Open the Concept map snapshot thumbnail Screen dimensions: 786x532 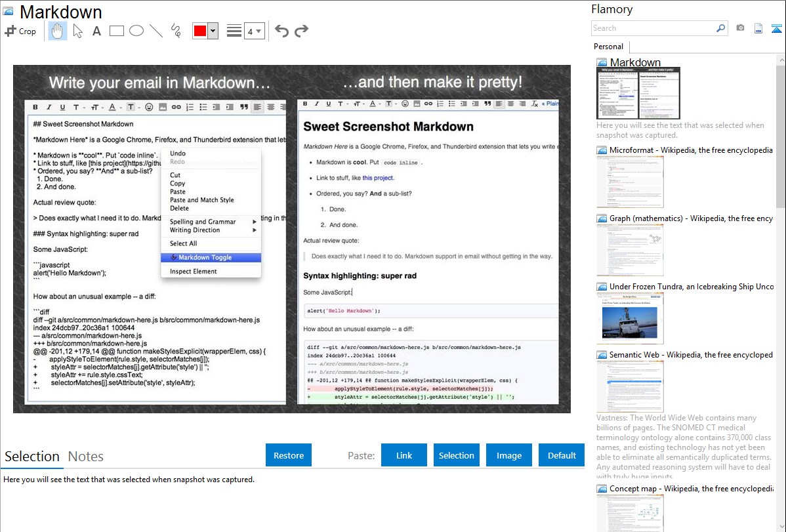[630, 513]
